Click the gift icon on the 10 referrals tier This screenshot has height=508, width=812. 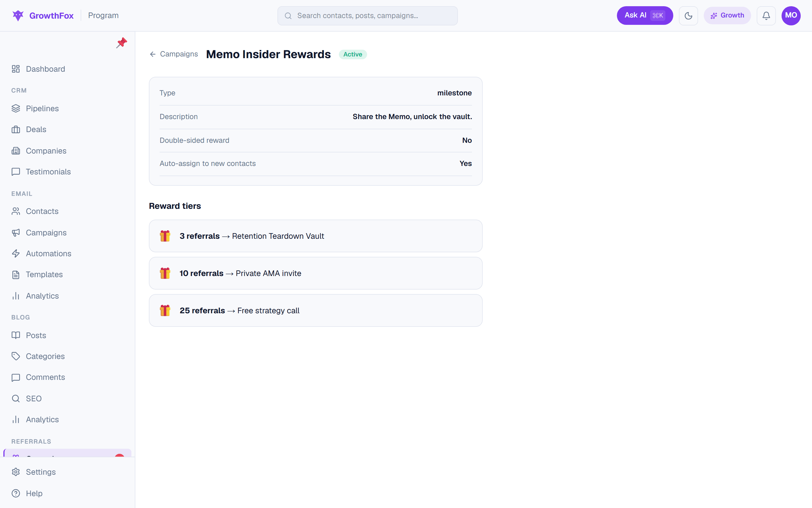click(165, 273)
